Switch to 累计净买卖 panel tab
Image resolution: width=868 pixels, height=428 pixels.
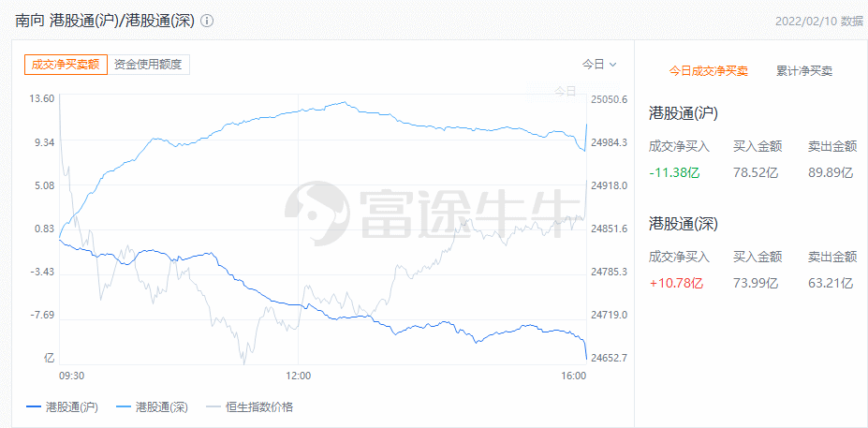point(804,71)
